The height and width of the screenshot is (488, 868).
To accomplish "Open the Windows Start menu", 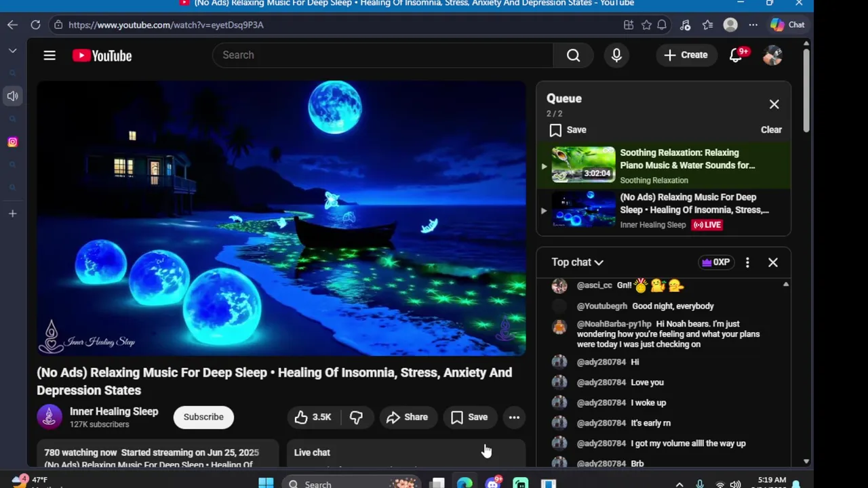I will click(266, 483).
